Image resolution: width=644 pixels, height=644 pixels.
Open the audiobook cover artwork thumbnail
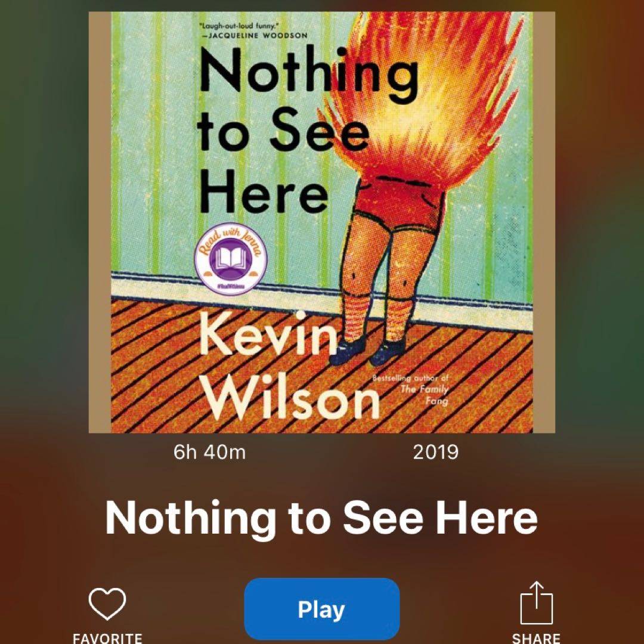(321, 222)
